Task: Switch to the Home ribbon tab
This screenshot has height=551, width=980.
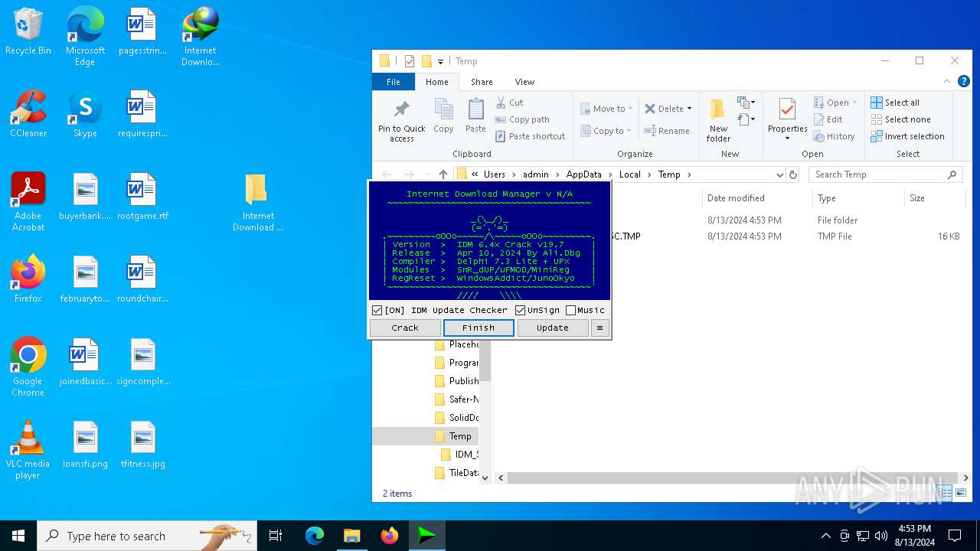Action: click(x=436, y=82)
